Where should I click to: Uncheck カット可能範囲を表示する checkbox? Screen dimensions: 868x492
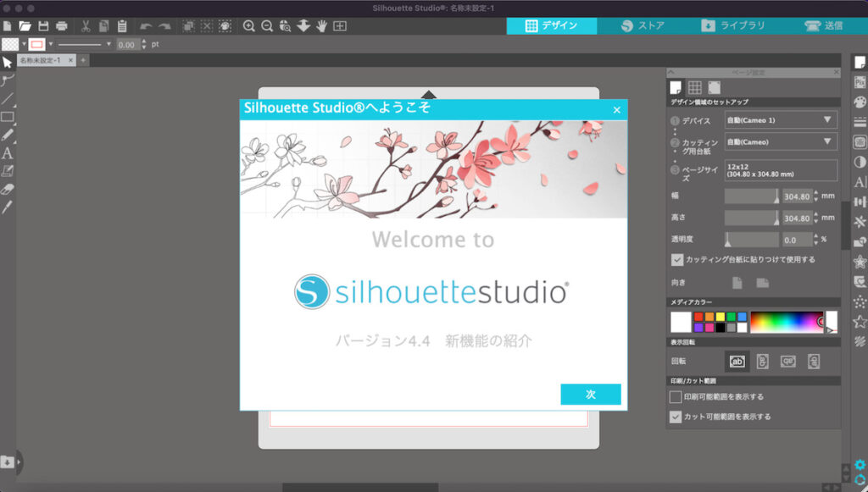[x=676, y=417]
